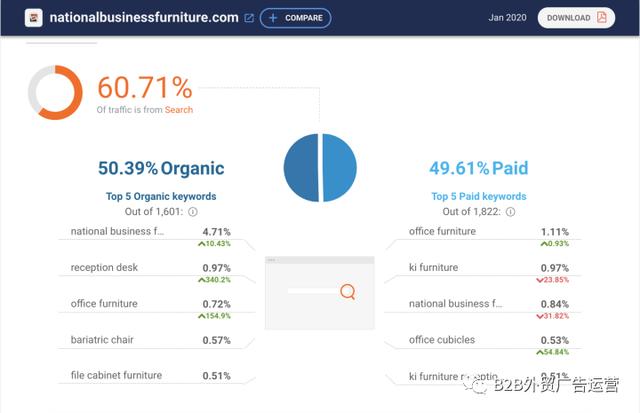The height and width of the screenshot is (413, 640).
Task: Click the green 54.84% change indicator
Action: click(x=553, y=352)
